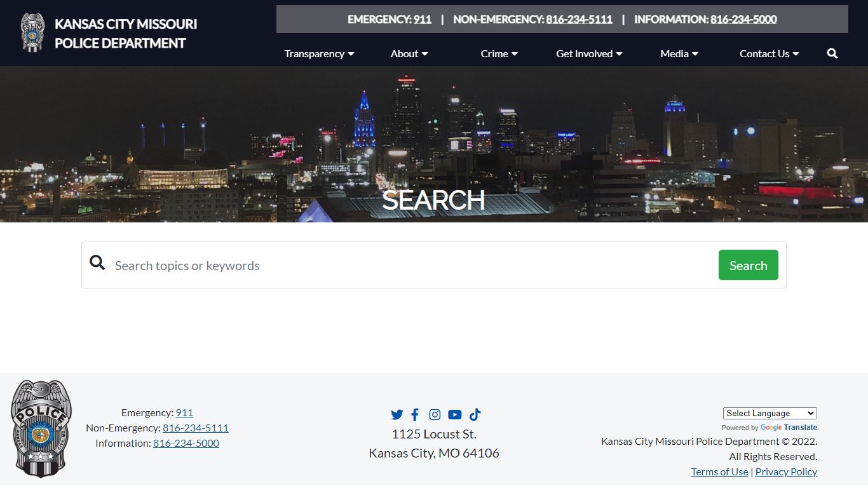The image size is (868, 488).
Task: Open the YouTube social icon
Action: click(x=455, y=415)
